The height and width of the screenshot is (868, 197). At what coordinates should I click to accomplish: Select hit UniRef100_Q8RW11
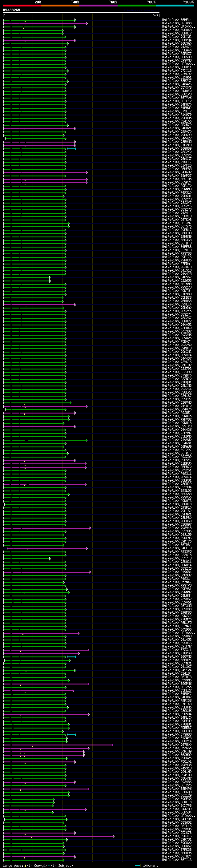(x=177, y=67)
